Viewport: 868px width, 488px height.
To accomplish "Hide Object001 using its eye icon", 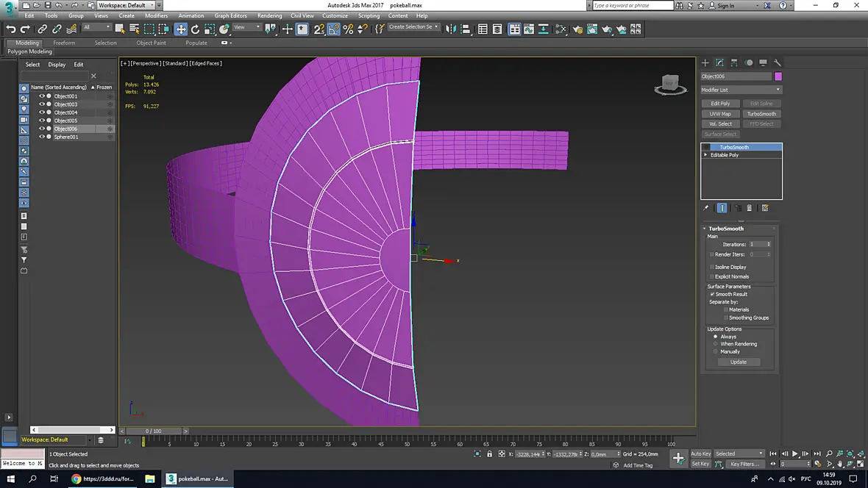I will pos(41,96).
